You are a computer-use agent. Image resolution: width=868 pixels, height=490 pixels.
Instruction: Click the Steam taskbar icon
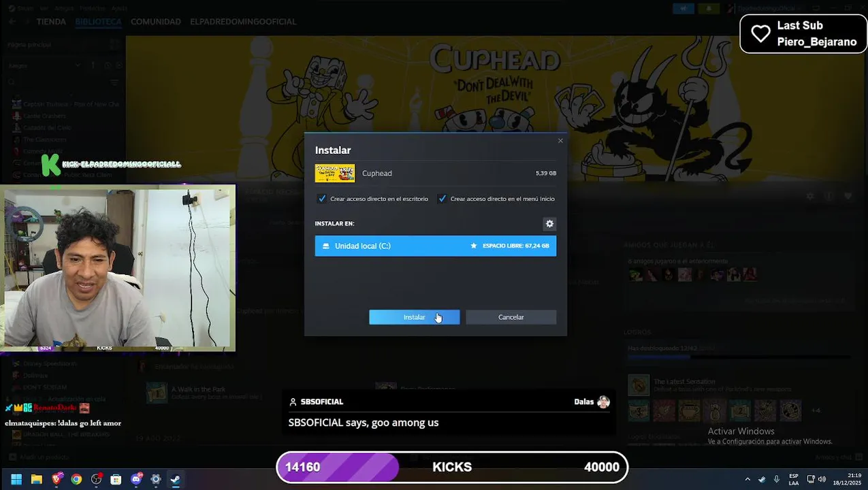point(175,479)
